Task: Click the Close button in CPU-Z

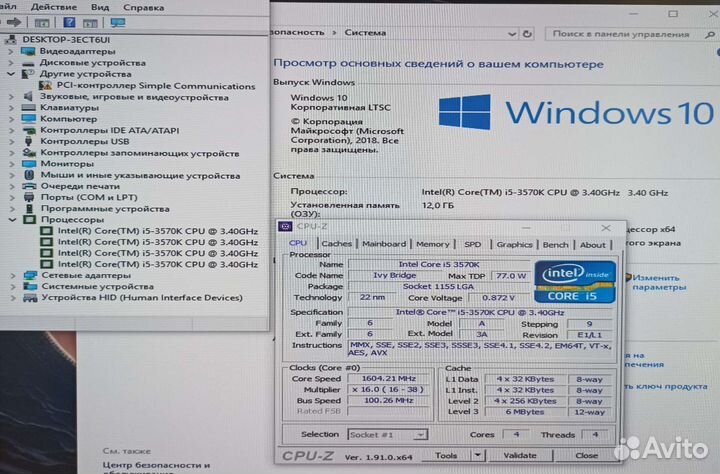Action: point(586,456)
